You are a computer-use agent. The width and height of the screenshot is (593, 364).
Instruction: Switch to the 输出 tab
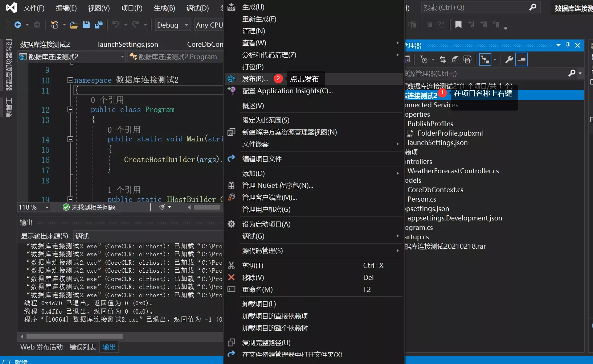[x=109, y=347]
